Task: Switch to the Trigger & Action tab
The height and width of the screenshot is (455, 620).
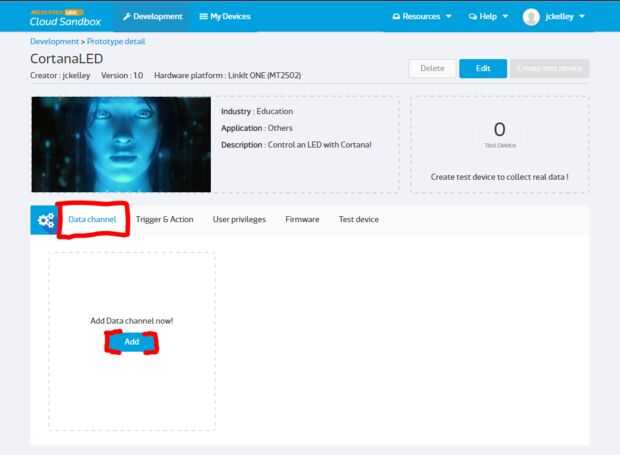Action: (164, 219)
